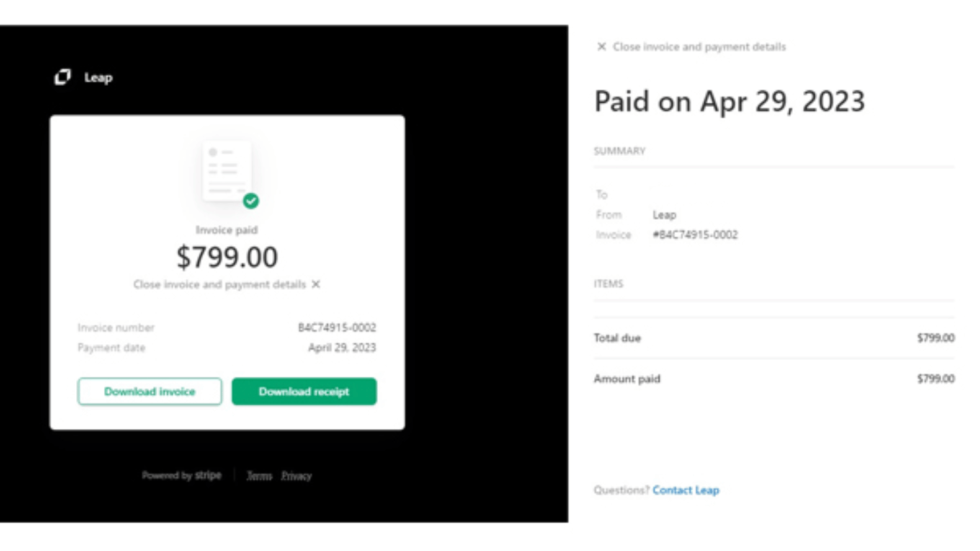Follow the Contact Leap link
980x551 pixels.
click(685, 490)
